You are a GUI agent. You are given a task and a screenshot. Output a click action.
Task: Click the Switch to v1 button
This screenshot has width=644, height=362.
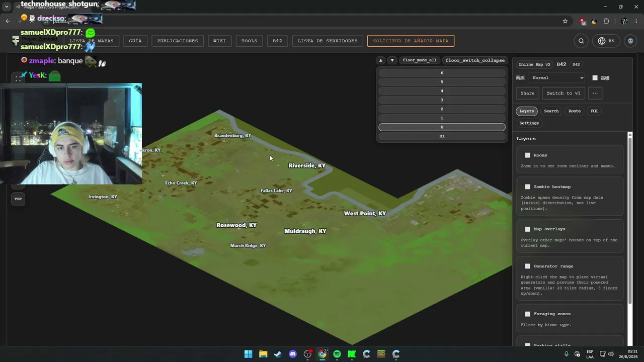pyautogui.click(x=563, y=93)
